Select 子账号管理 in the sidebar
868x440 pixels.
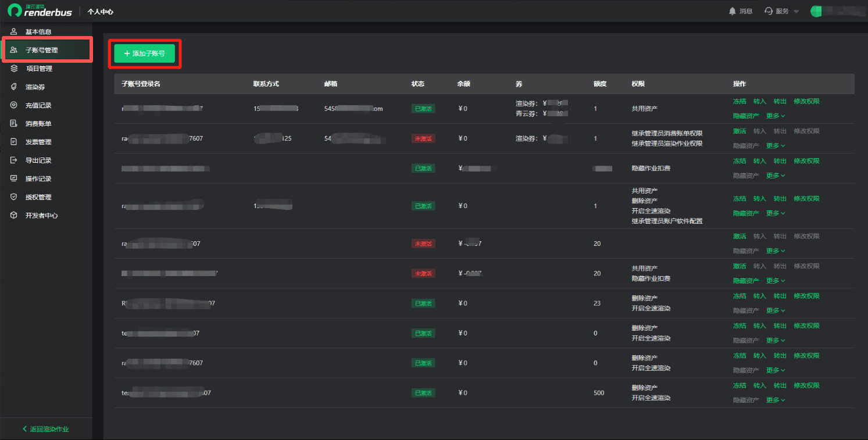tap(41, 51)
